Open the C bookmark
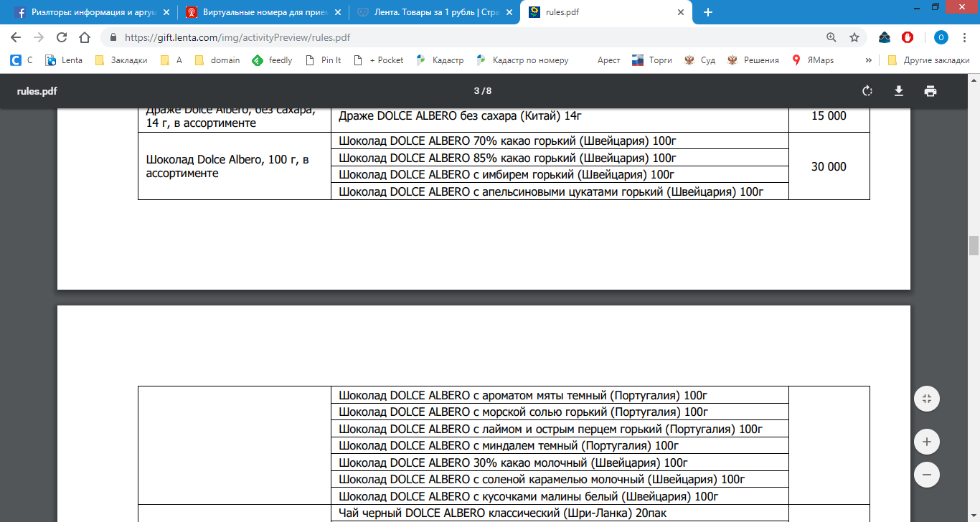The image size is (980, 522). 22,60
